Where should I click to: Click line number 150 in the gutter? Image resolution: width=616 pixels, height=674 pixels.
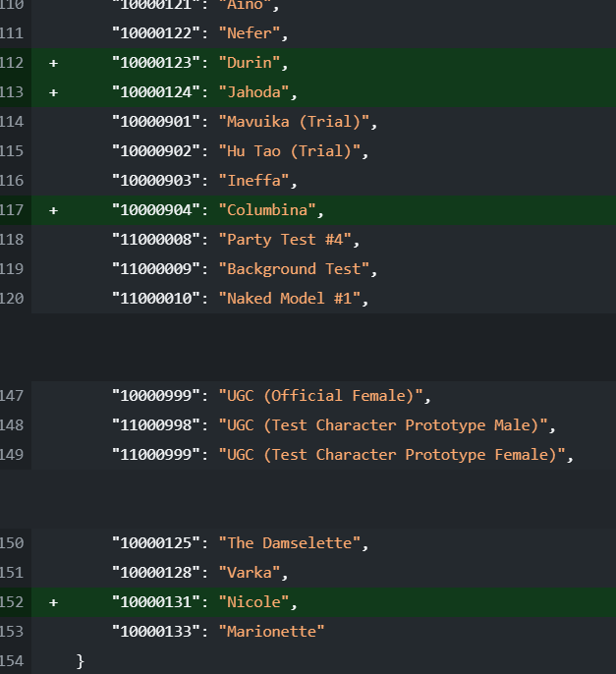coord(12,543)
